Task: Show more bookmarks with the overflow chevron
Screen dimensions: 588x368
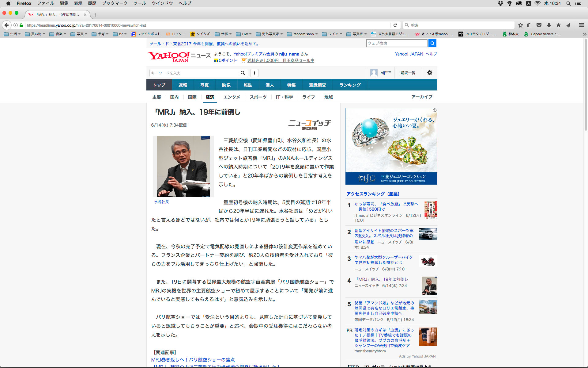Action: 584,34
